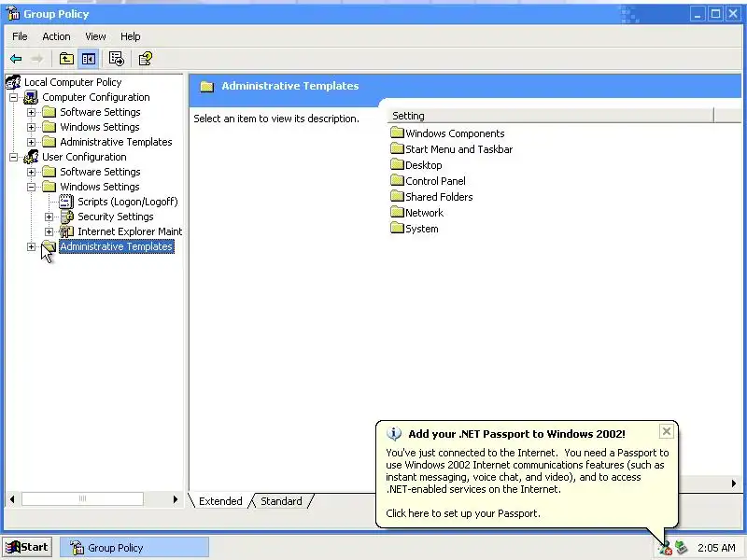
Task: Click the Up One Level folder icon
Action: pyautogui.click(x=66, y=59)
